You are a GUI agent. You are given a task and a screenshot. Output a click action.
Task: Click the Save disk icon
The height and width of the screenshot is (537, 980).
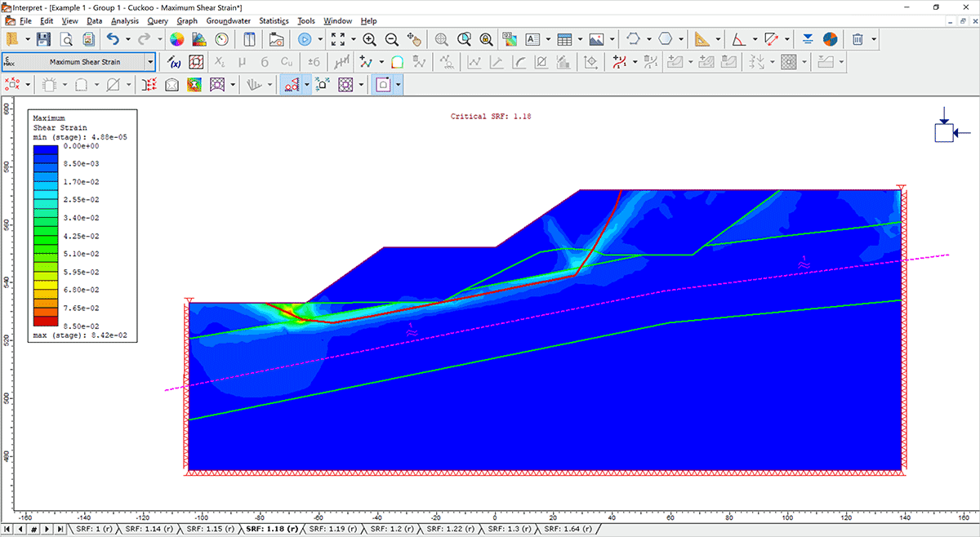[x=43, y=39]
